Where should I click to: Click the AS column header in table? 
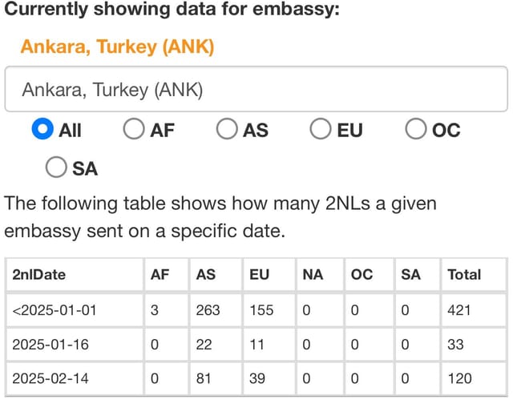point(216,275)
